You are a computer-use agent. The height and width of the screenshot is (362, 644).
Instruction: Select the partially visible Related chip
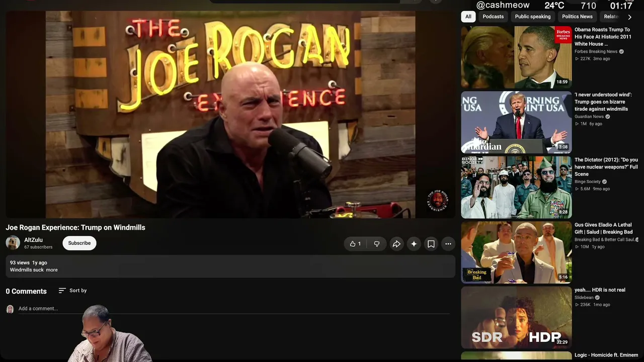click(610, 17)
